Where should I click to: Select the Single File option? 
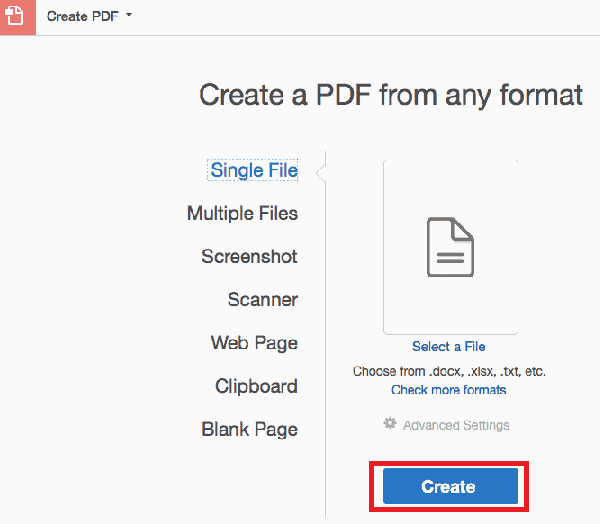click(253, 170)
